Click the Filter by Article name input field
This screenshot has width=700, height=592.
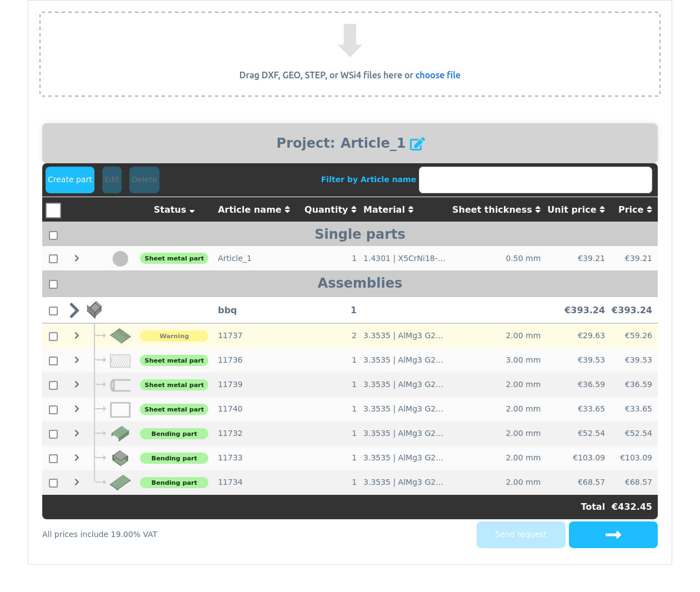click(536, 180)
